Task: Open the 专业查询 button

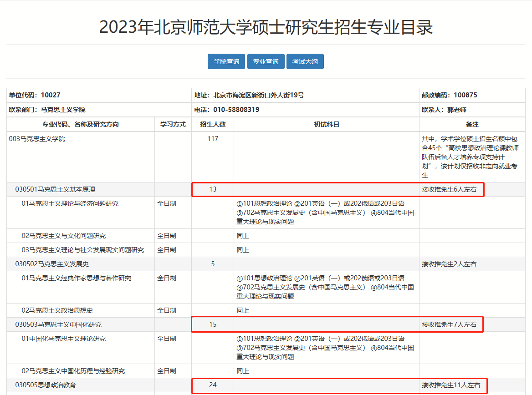Action: [266, 61]
